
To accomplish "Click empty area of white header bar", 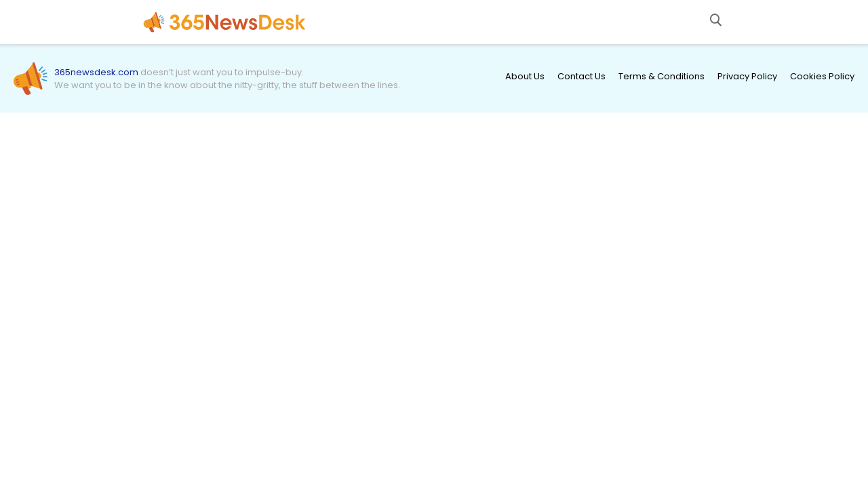I will [x=509, y=22].
